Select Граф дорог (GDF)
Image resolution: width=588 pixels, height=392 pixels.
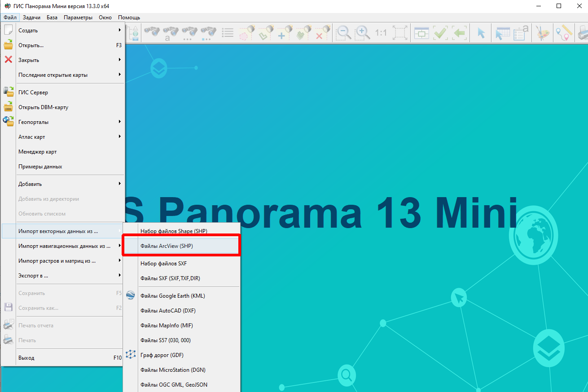tap(181, 355)
